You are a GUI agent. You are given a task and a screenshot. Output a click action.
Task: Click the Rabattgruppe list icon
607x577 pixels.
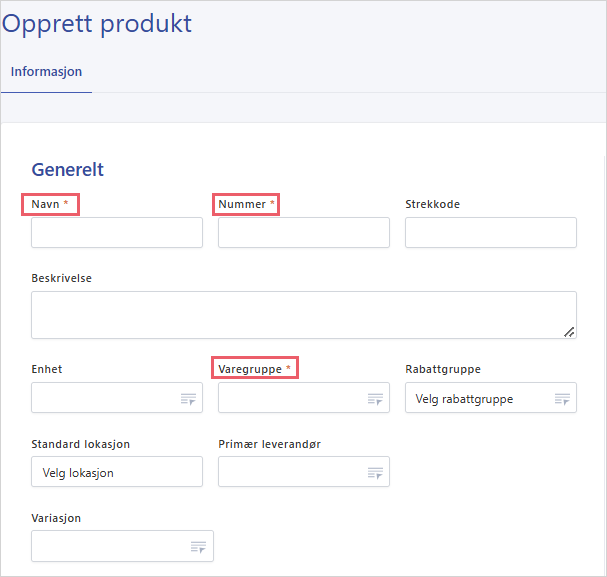coord(562,399)
